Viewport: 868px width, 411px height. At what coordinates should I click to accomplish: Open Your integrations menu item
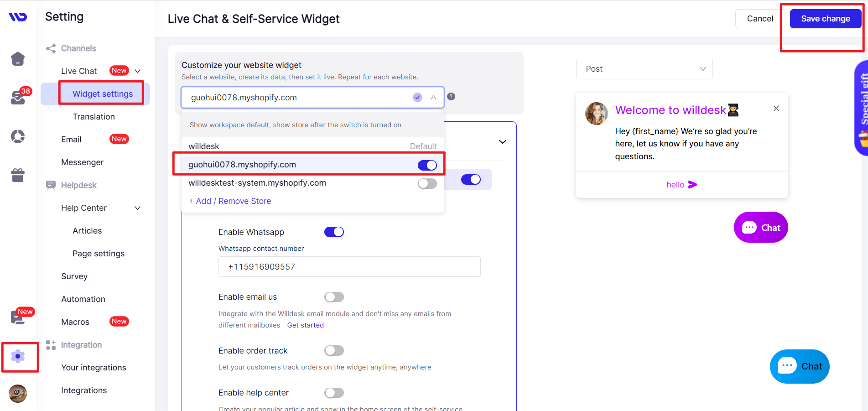click(x=94, y=368)
